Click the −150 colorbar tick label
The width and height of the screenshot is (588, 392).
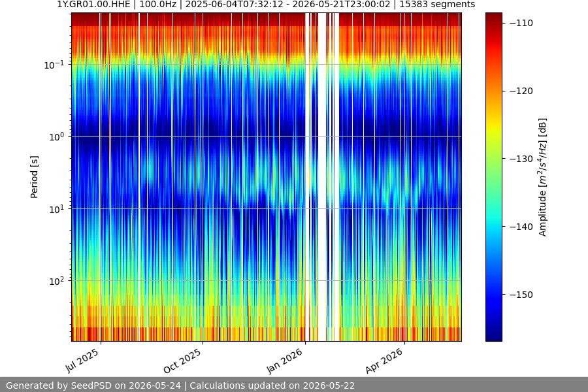pyautogui.click(x=521, y=295)
